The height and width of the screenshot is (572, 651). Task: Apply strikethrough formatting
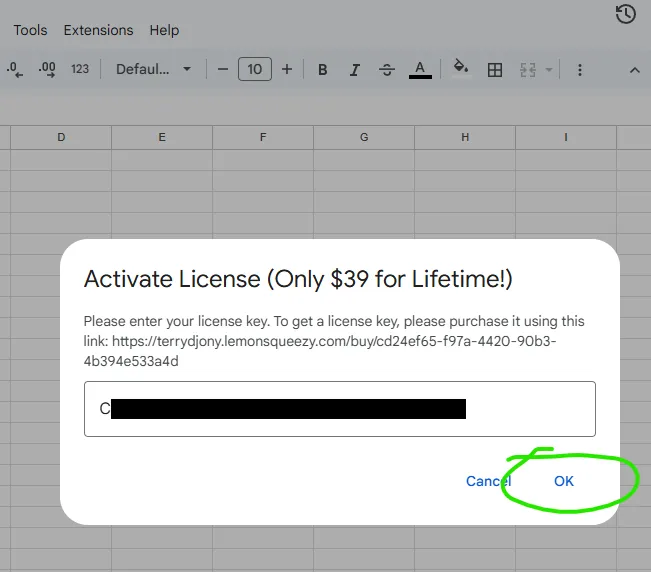(x=387, y=70)
